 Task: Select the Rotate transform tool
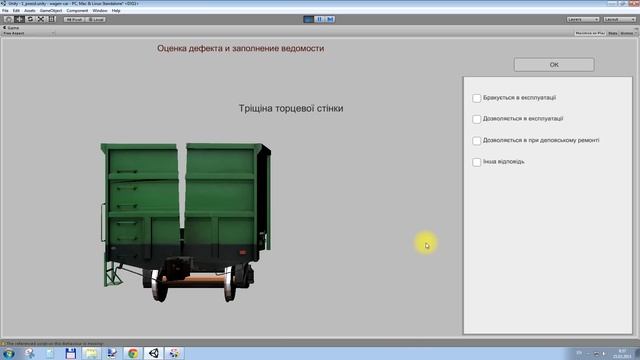point(30,19)
